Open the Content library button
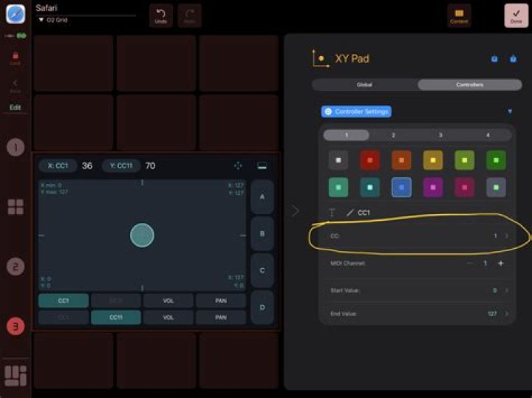 coord(459,16)
